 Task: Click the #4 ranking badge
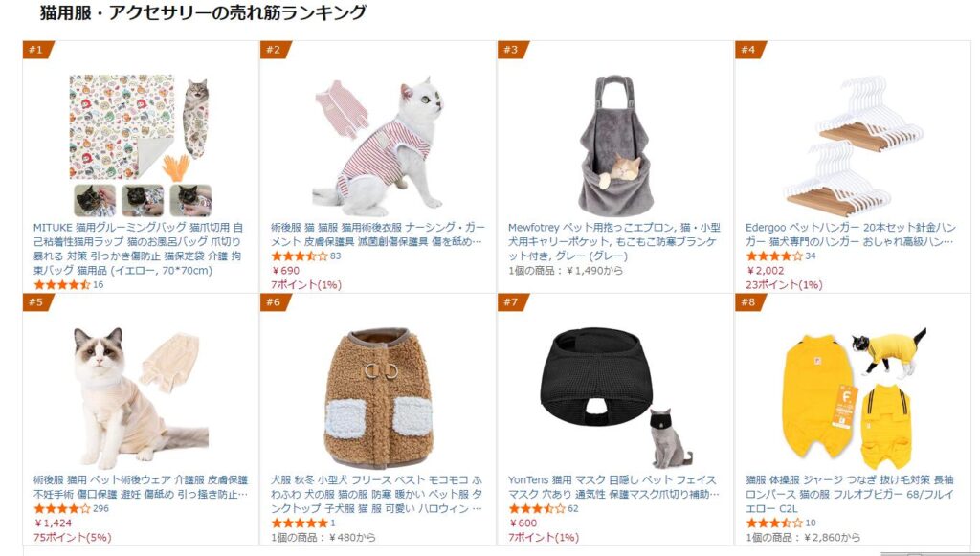tap(750, 50)
